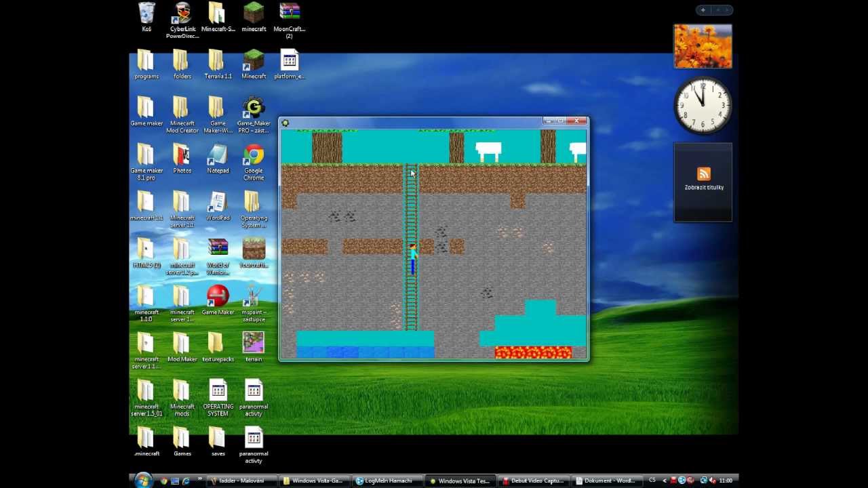Screen dimensions: 868x488
Task: Open the texturepacks folder
Action: point(218,347)
